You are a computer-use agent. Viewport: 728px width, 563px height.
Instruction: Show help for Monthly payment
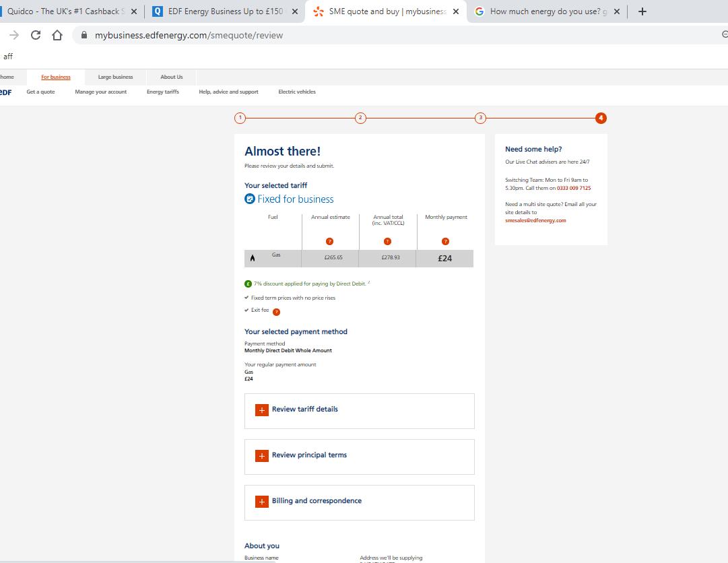click(445, 241)
